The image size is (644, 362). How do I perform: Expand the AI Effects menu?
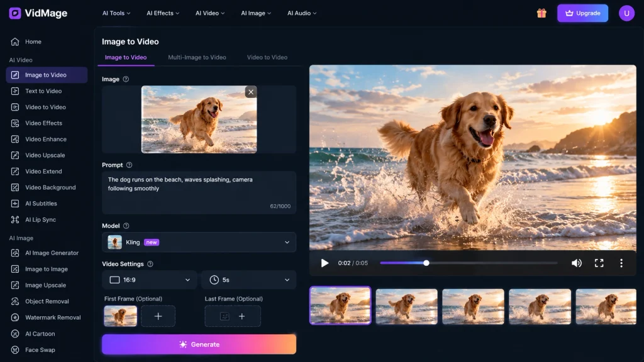pos(163,13)
